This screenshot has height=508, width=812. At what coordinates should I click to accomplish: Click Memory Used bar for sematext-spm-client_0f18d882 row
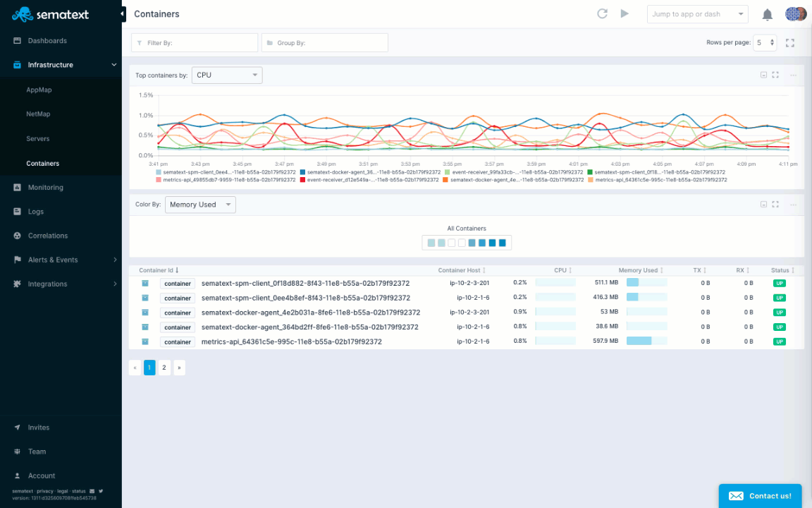pyautogui.click(x=647, y=282)
